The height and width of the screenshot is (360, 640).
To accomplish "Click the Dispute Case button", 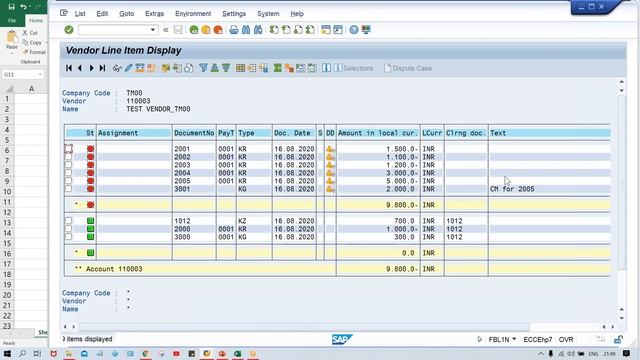I will coord(408,68).
